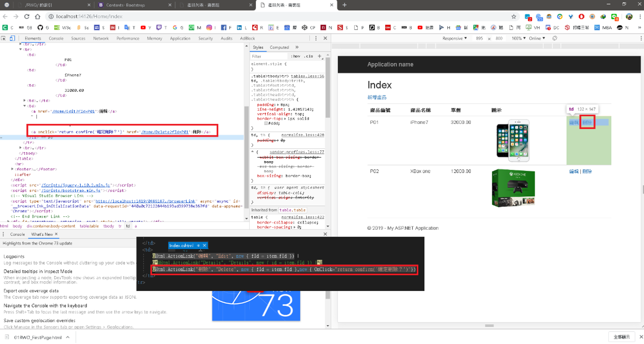Click the /Home/Delete?FId=P01 href link
This screenshot has height=344, width=644.
tap(165, 132)
